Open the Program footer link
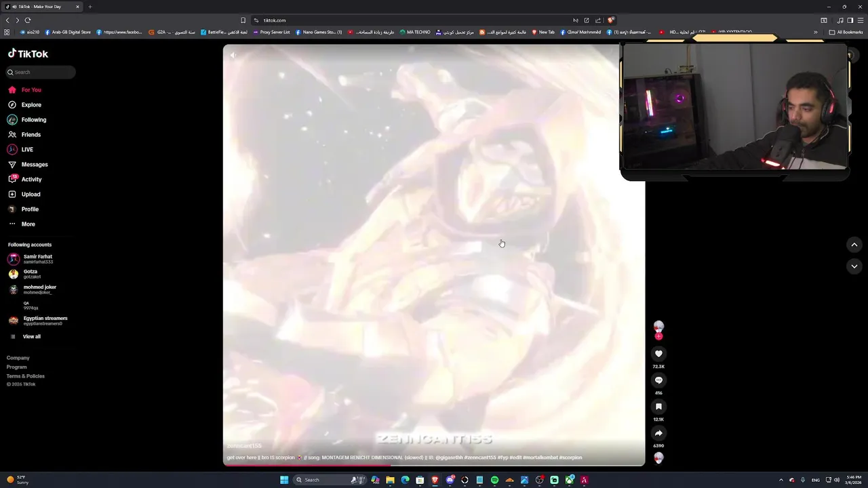The height and width of the screenshot is (488, 868). [17, 367]
